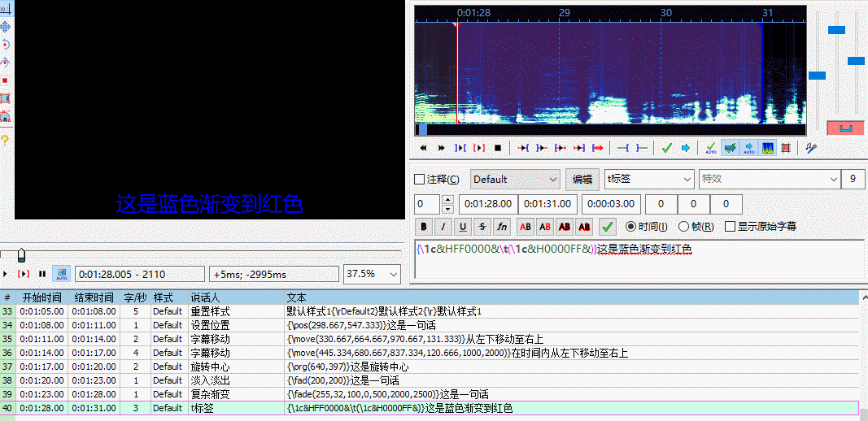The width and height of the screenshot is (868, 421).
Task: Select the vector clip visual tool
Action: pos(6,117)
